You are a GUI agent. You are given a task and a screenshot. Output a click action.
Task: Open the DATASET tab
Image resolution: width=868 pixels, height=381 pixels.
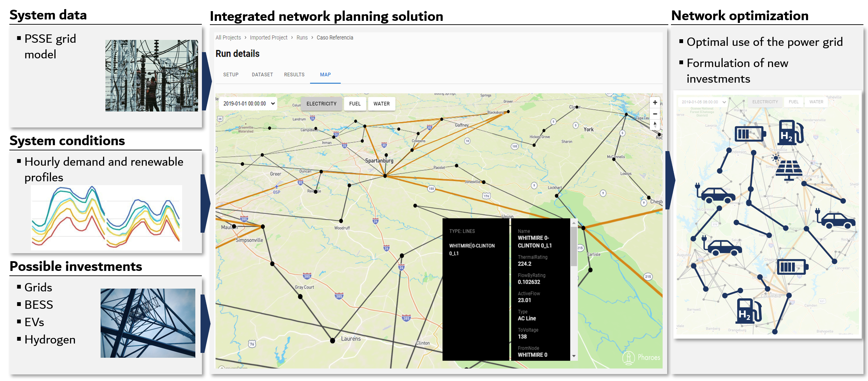[262, 75]
